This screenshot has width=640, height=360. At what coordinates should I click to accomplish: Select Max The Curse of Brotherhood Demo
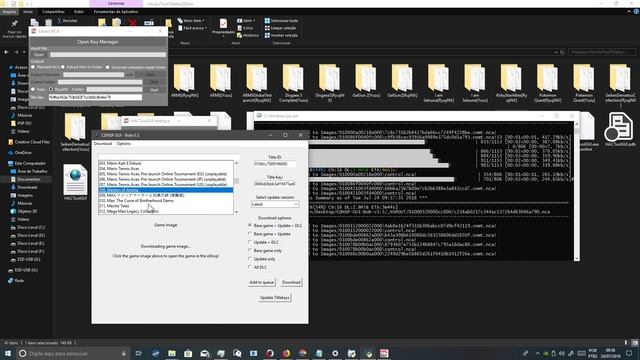pyautogui.click(x=166, y=201)
